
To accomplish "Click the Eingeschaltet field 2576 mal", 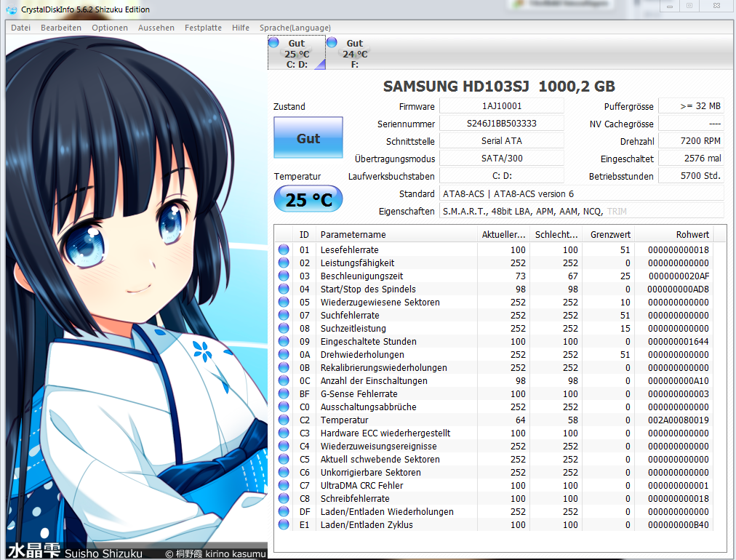I will coord(691,159).
